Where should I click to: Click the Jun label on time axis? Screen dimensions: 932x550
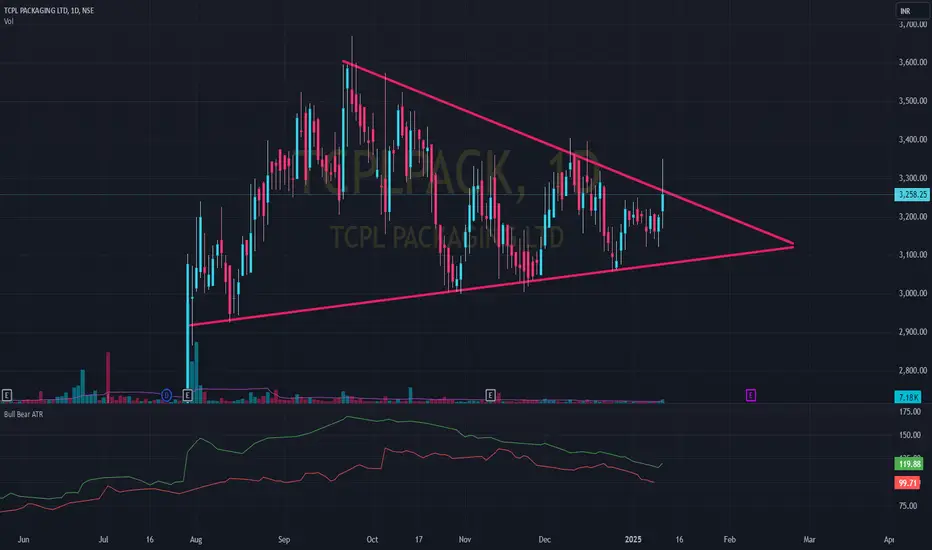(x=23, y=540)
